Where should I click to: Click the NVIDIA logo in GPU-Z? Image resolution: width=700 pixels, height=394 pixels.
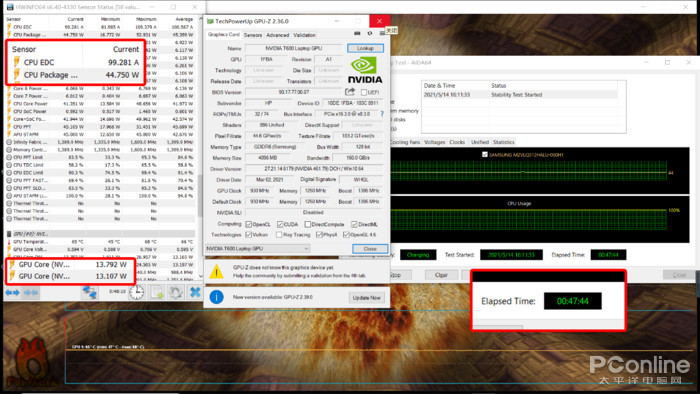click(x=365, y=71)
